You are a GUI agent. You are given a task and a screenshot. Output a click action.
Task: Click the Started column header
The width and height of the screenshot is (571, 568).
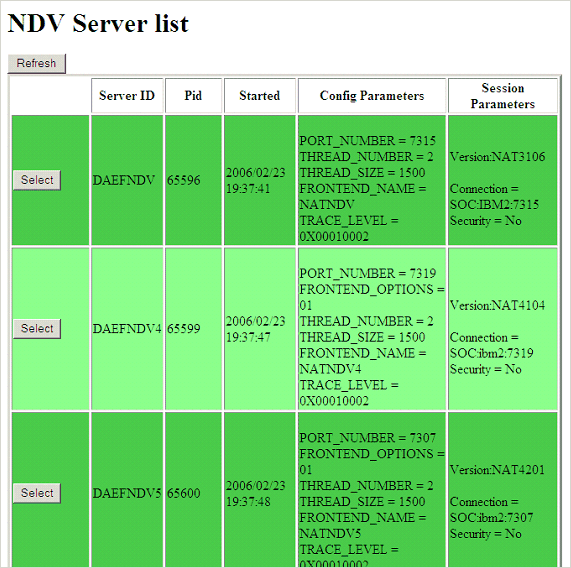[x=260, y=96]
